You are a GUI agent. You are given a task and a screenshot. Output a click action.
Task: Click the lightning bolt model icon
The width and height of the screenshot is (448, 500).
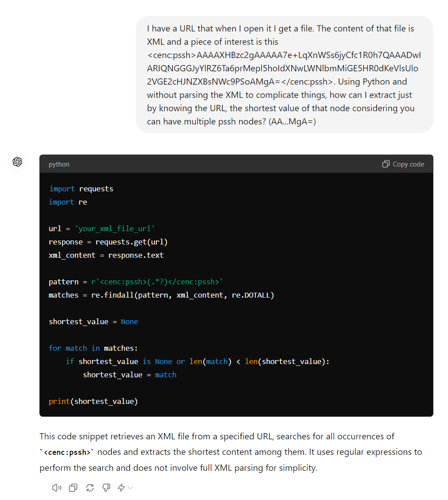pyautogui.click(x=121, y=488)
